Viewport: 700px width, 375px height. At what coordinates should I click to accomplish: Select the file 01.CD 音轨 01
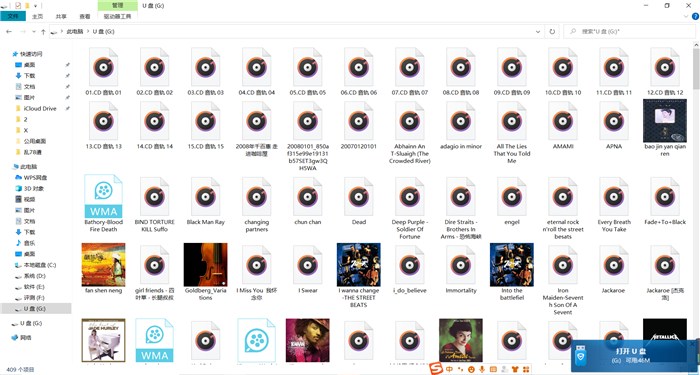(103, 71)
